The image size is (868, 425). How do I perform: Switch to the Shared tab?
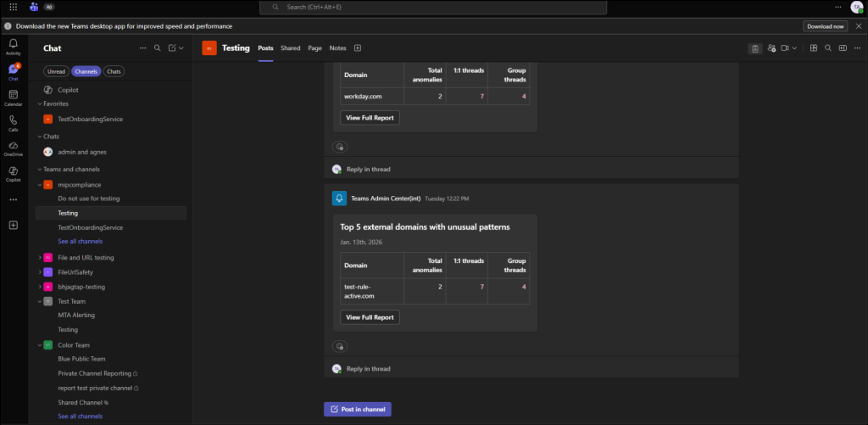[x=290, y=48]
